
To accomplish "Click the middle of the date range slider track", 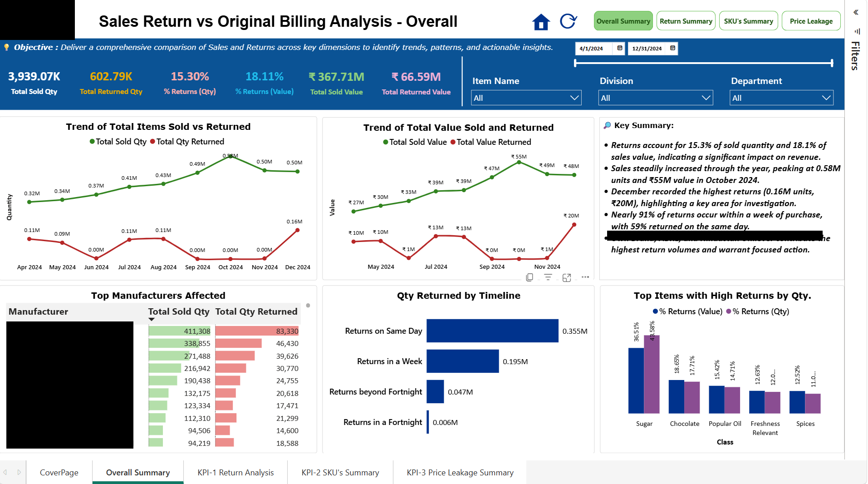I will 703,63.
